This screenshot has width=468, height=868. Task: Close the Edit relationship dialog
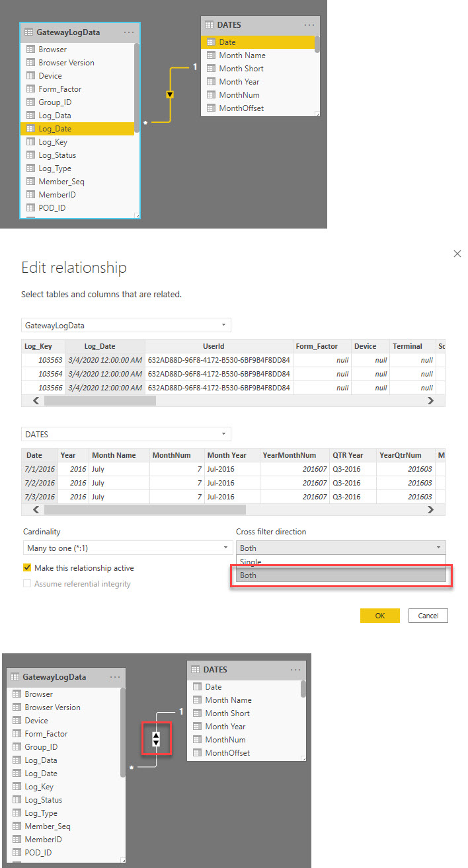[x=457, y=254]
